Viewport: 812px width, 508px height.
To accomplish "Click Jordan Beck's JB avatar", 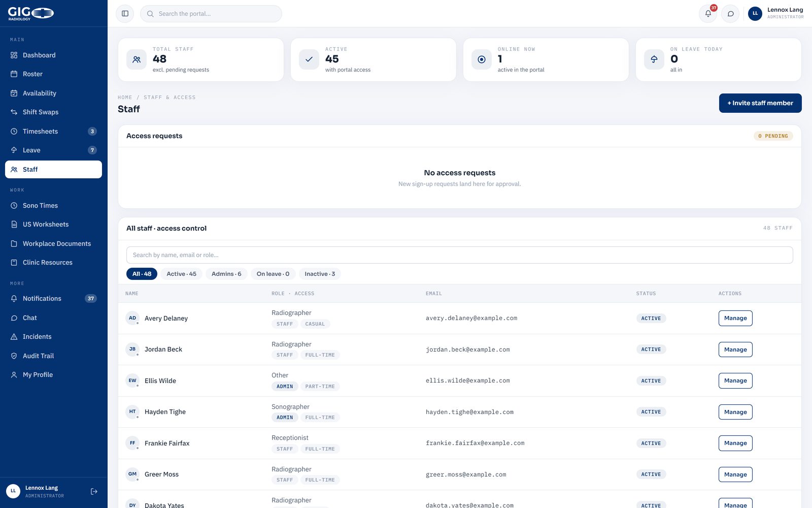I will pos(132,349).
